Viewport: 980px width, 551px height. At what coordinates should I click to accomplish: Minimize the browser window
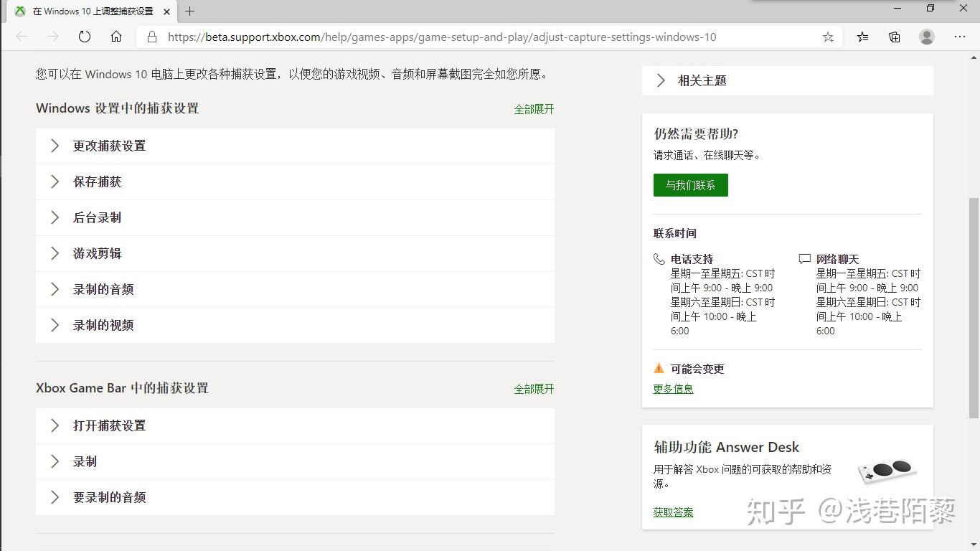coord(898,9)
